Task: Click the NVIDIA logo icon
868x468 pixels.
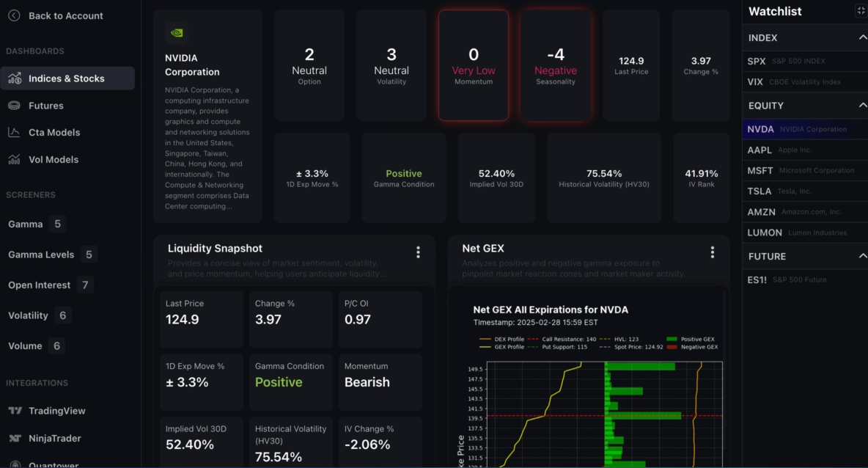Action: [x=177, y=33]
